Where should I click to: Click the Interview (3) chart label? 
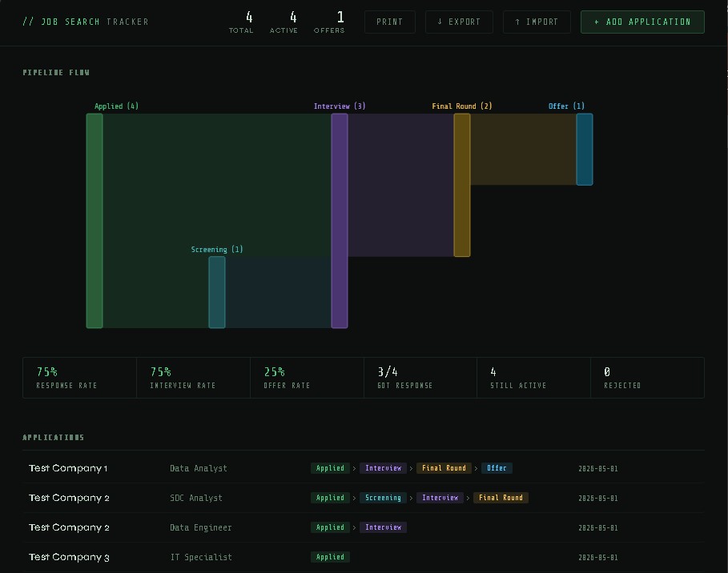coord(340,106)
